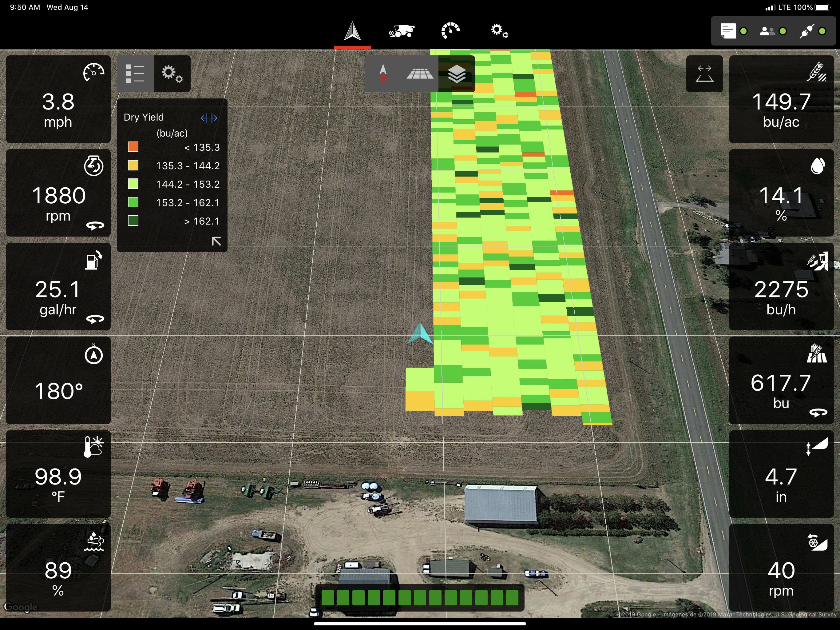Toggle the north compass orientation button
840x630 pixels.
[x=383, y=74]
